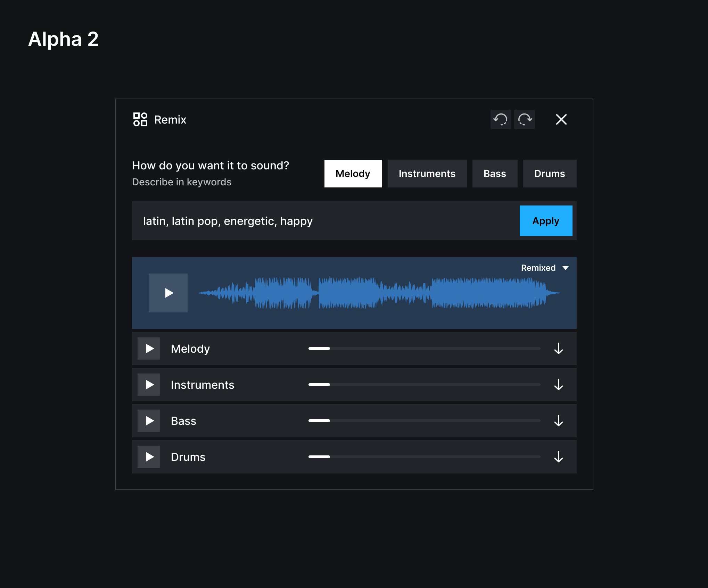The width and height of the screenshot is (708, 588).
Task: Select the Bass tab
Action: (x=495, y=174)
